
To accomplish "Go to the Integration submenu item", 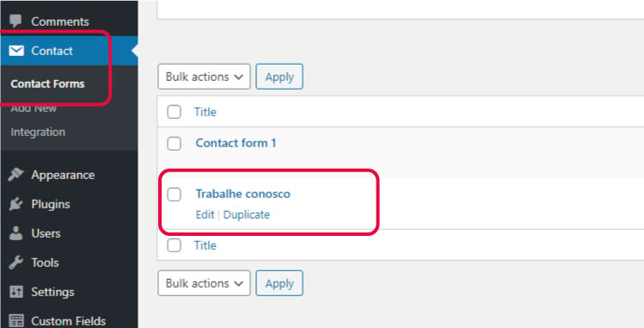I will point(38,132).
